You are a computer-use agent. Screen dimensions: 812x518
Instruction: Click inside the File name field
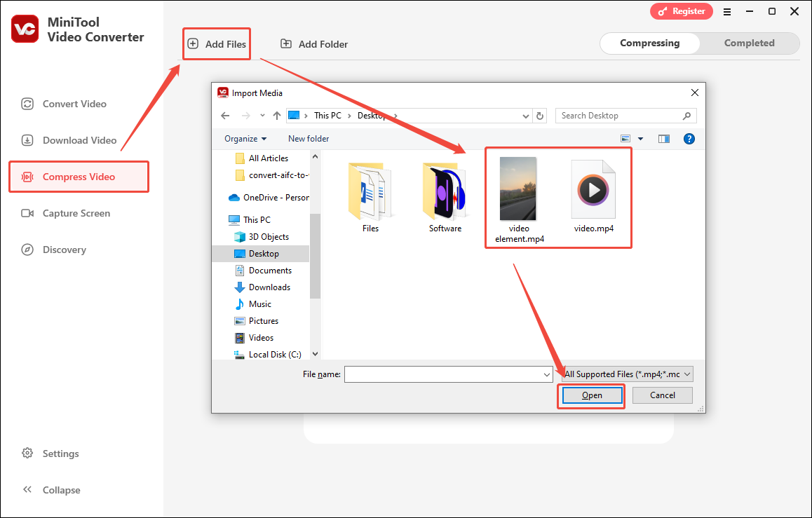coord(445,374)
